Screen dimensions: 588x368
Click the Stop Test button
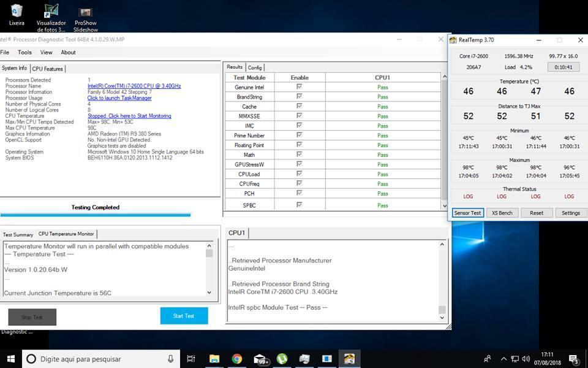[x=32, y=317]
